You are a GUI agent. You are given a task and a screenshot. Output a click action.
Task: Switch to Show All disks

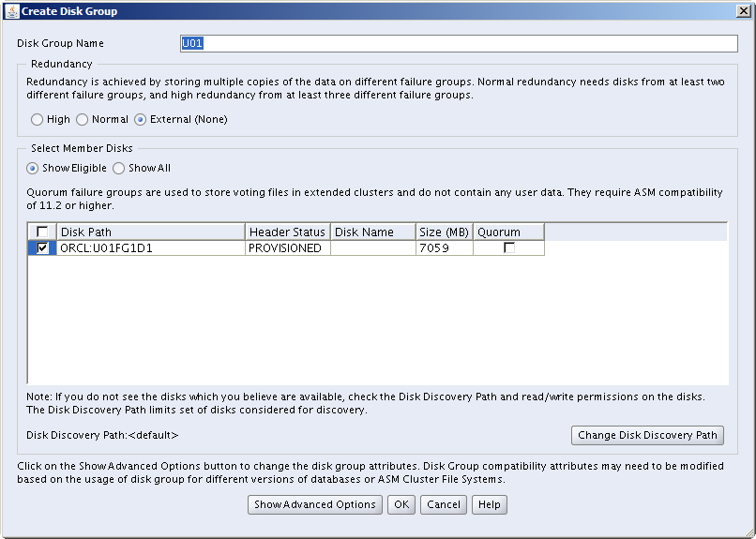119,169
